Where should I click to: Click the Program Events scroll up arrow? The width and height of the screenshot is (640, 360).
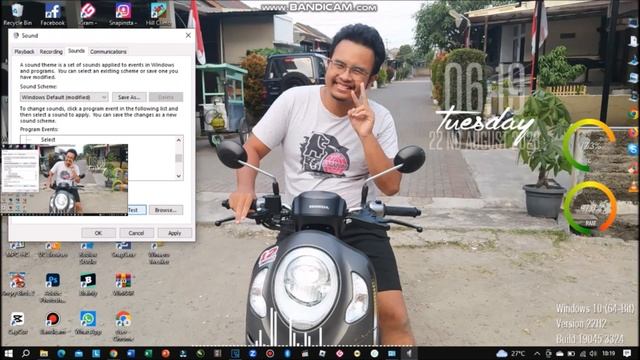click(179, 140)
